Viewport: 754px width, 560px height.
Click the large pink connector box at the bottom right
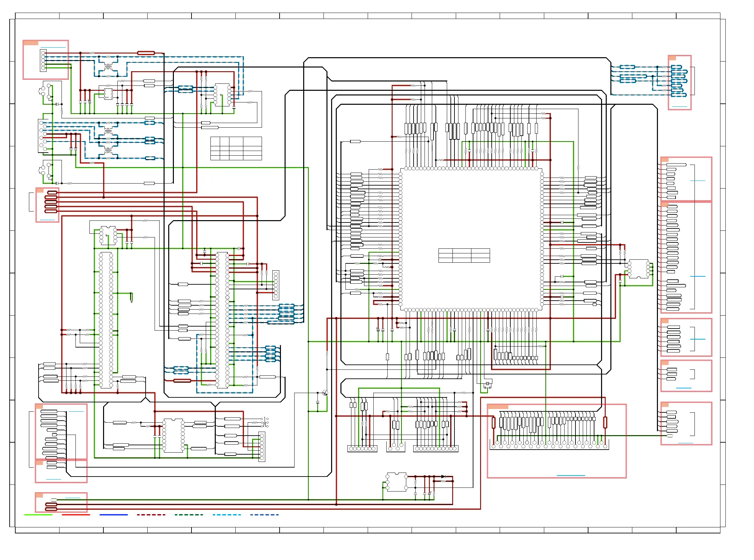[557, 441]
